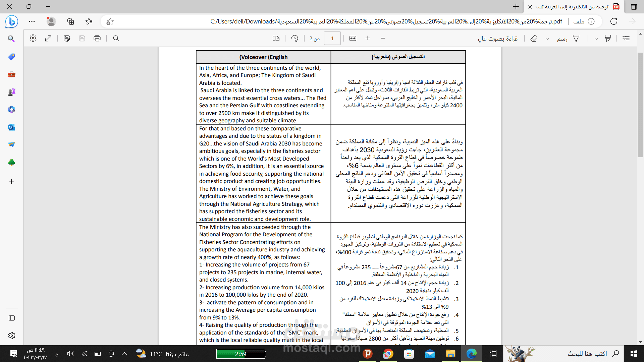Expand the Highlight color options dropdown

596,39
